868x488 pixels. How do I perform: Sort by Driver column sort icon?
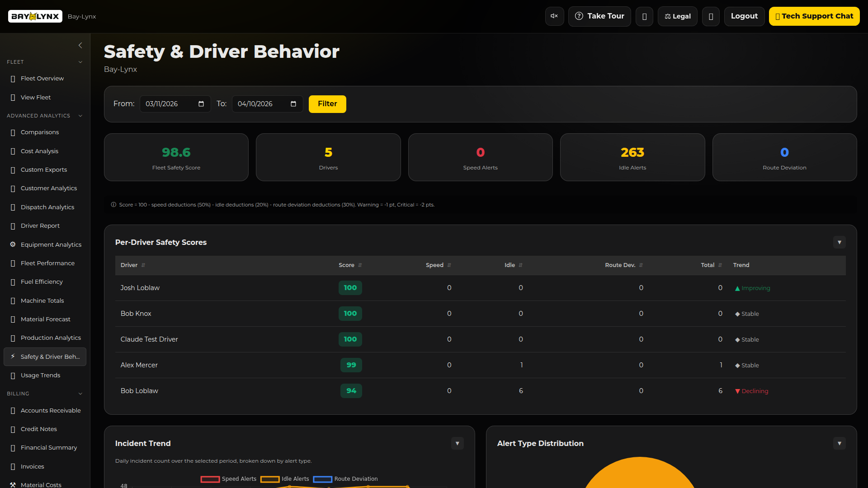(143, 265)
